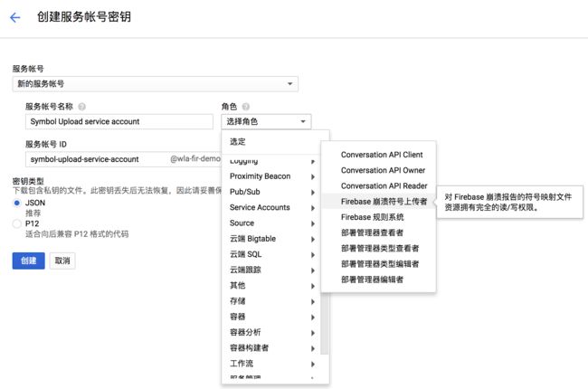Select 部署管理器类型编辑者 role

(379, 264)
